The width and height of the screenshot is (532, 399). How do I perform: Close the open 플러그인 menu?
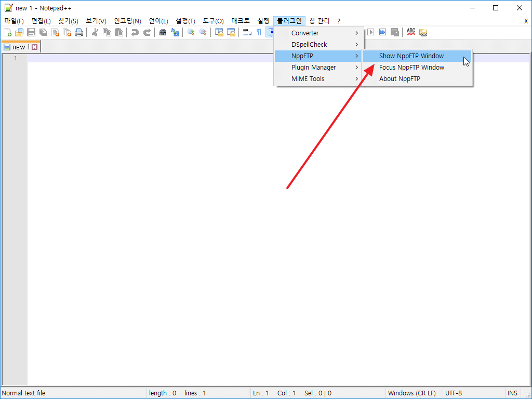point(289,21)
